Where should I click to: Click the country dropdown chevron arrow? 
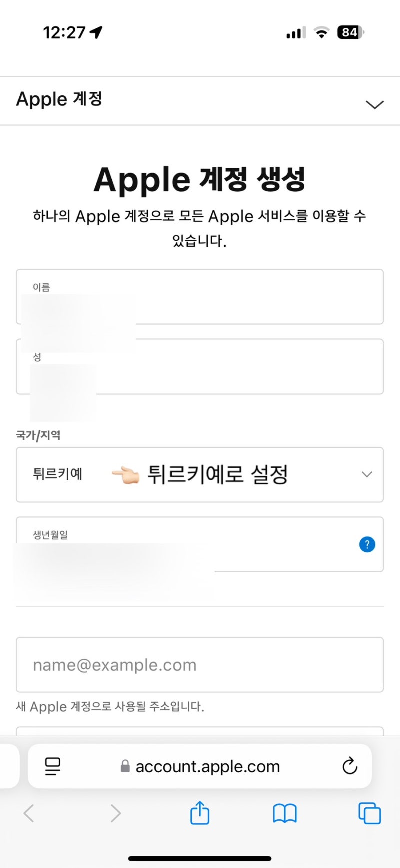click(x=367, y=474)
